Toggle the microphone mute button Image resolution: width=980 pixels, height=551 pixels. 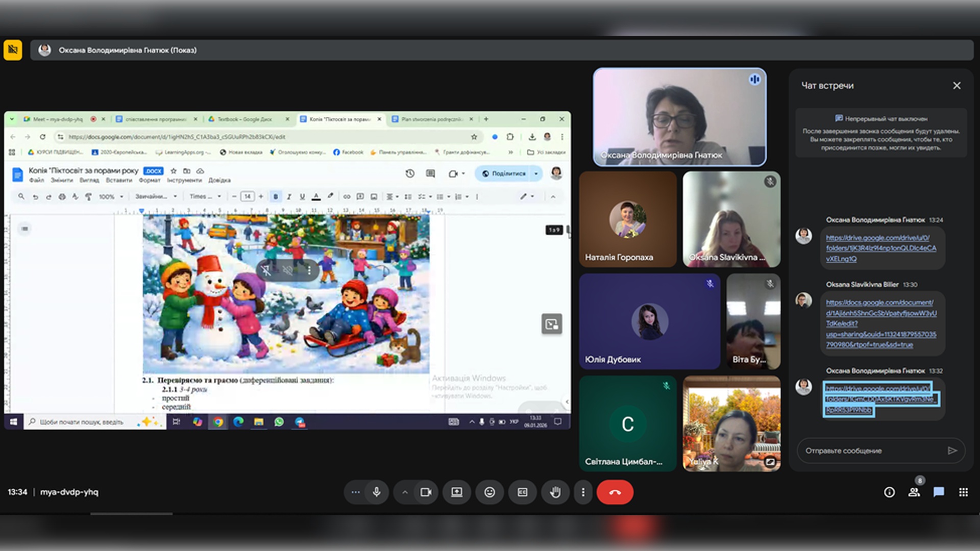pos(377,492)
